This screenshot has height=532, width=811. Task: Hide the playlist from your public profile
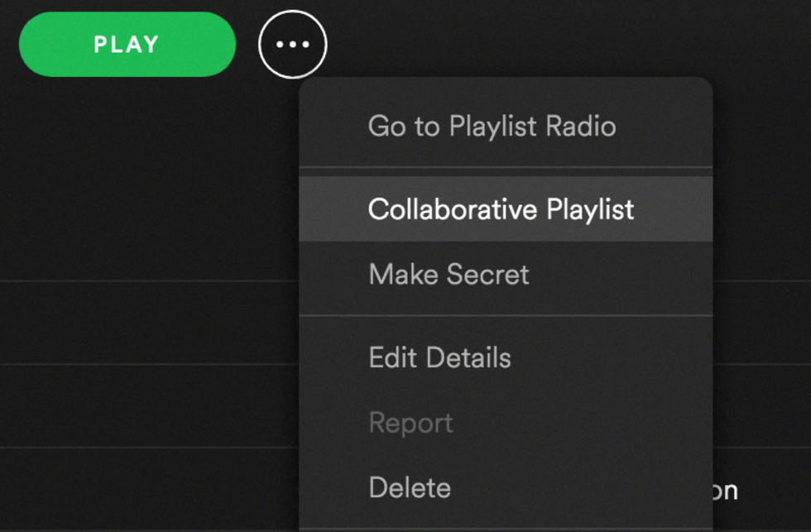coord(449,275)
